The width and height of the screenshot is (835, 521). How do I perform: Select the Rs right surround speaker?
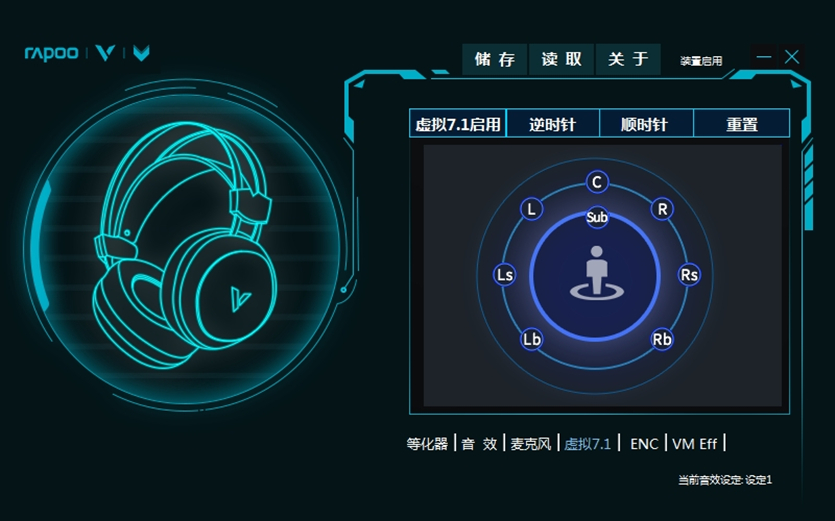click(689, 275)
